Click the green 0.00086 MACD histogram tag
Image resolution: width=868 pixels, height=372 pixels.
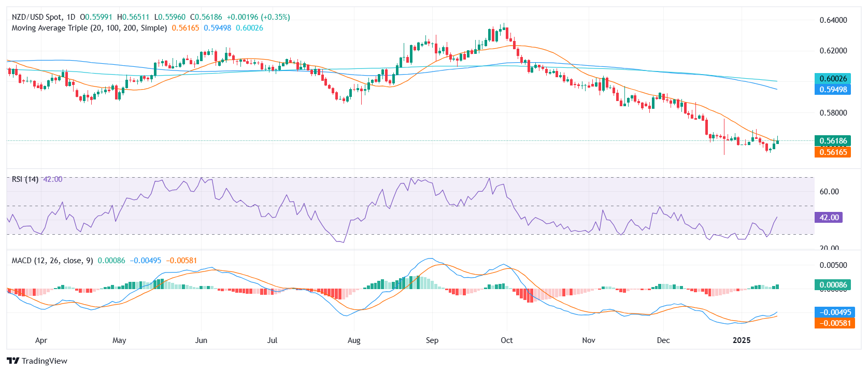[833, 285]
